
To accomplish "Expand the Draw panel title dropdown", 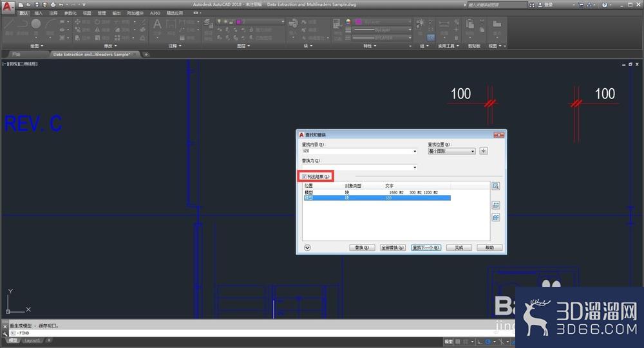I will pos(37,46).
